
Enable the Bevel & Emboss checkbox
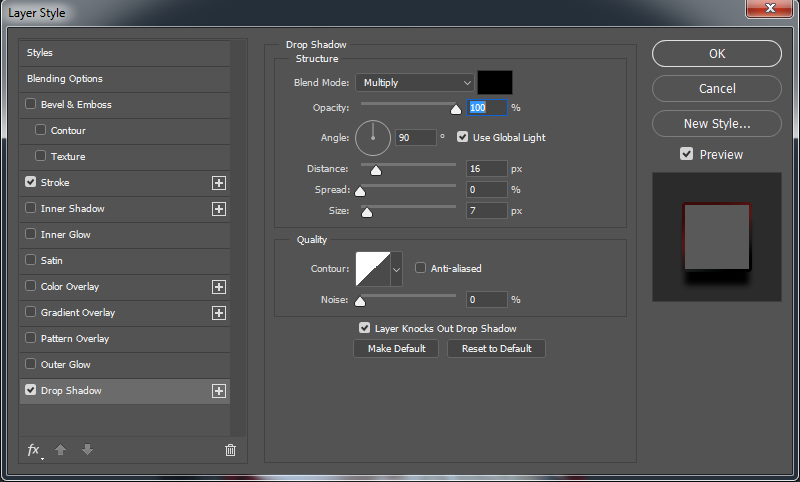pos(31,104)
